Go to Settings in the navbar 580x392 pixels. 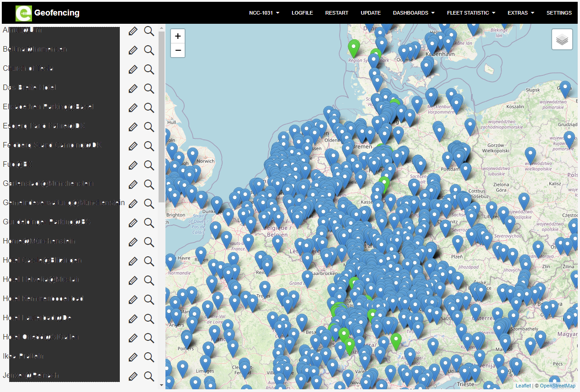click(x=559, y=13)
